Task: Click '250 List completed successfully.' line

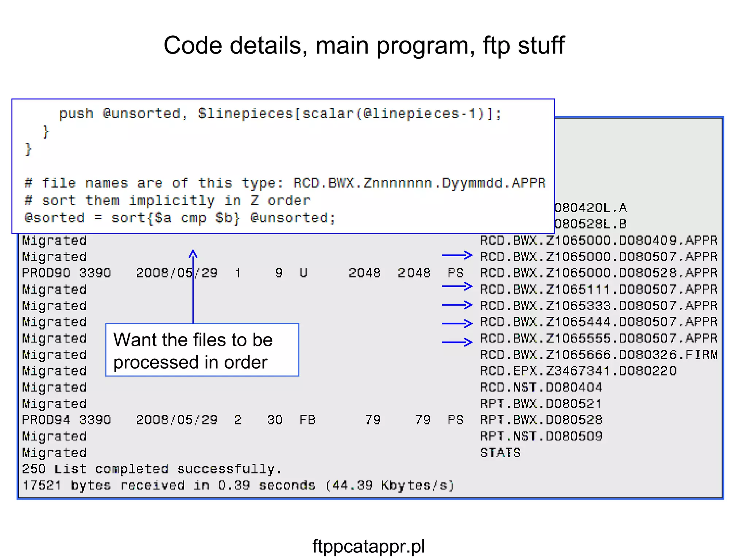Action: (152, 469)
